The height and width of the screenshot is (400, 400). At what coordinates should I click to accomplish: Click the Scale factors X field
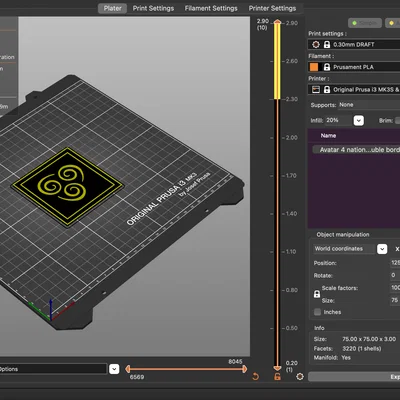click(395, 287)
